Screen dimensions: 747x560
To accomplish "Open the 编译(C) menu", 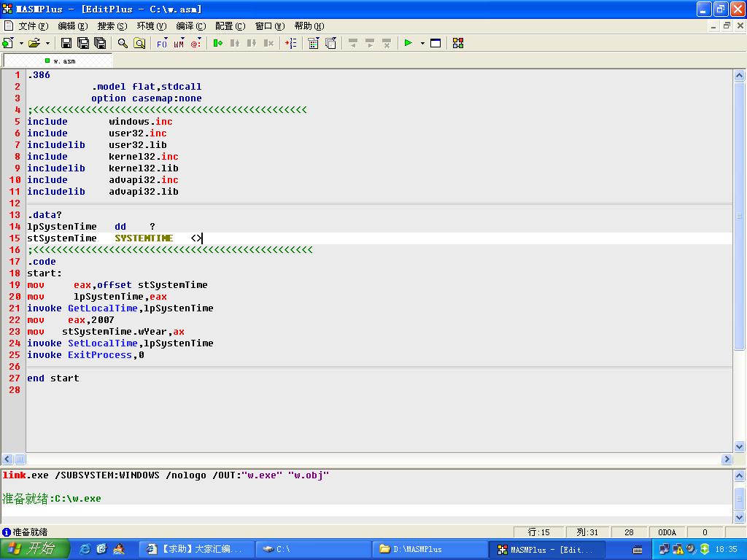I will click(x=190, y=26).
